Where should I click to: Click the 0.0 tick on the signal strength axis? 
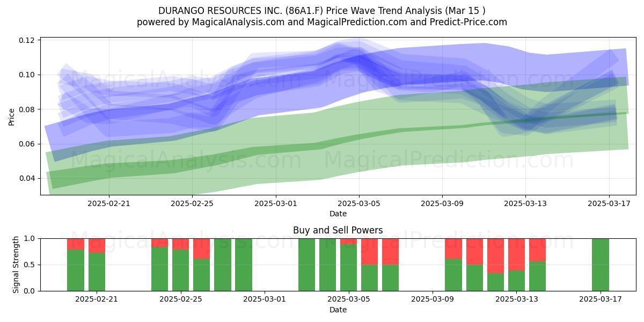point(30,291)
